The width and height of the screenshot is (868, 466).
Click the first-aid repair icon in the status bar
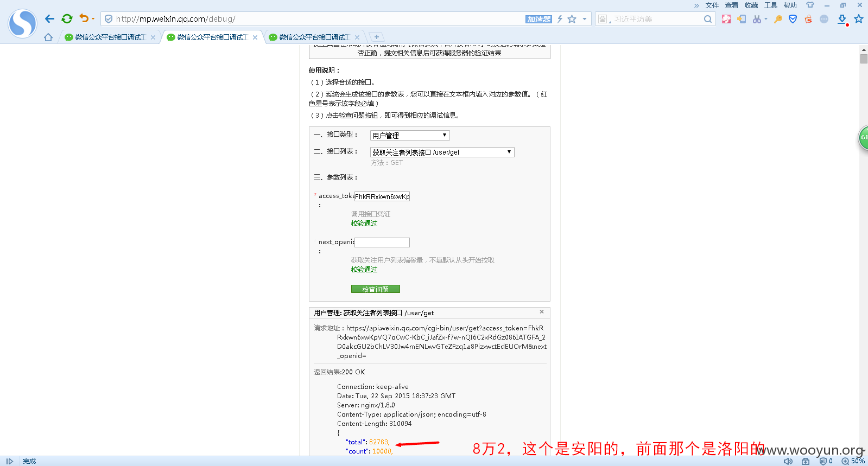[806, 461]
